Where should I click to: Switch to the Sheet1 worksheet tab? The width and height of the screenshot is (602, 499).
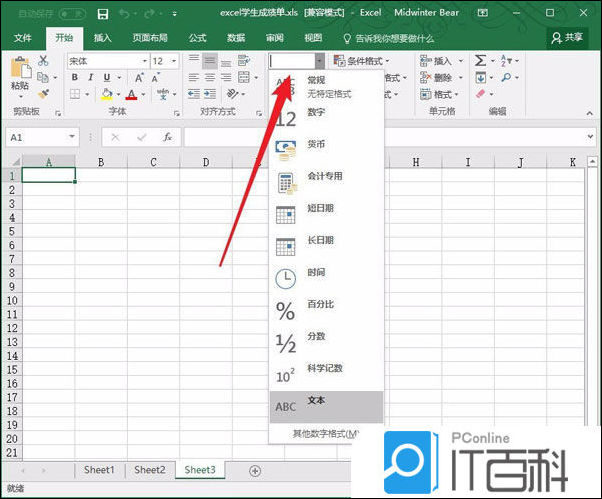(99, 470)
